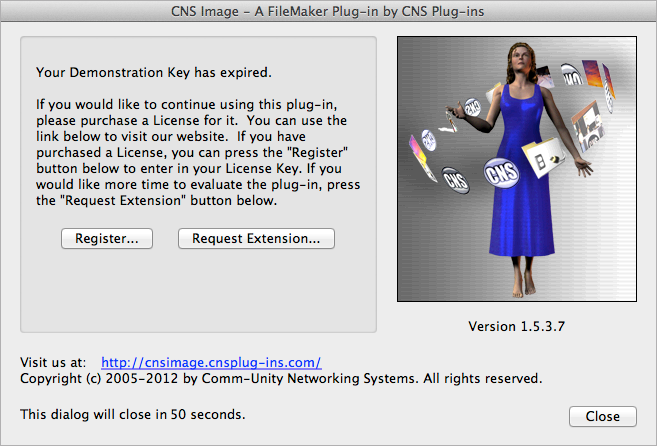Image resolution: width=657 pixels, height=446 pixels.
Task: Click the Version 1.5.3.7 label
Action: point(517,326)
